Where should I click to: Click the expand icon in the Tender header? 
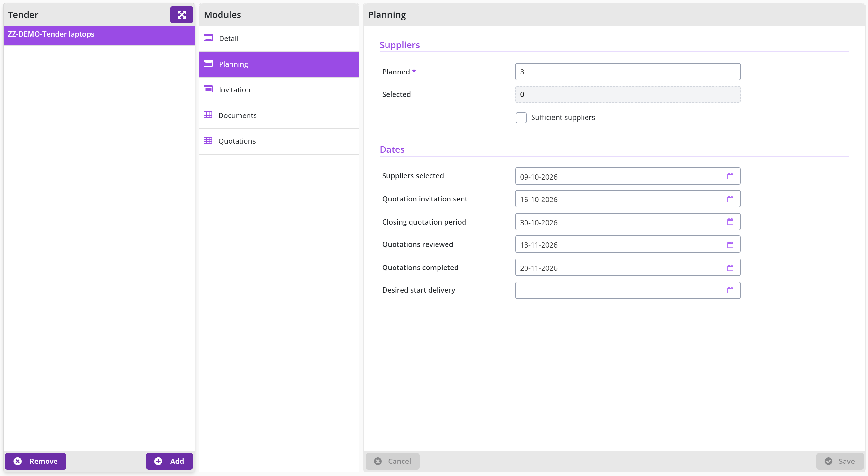[x=181, y=15]
